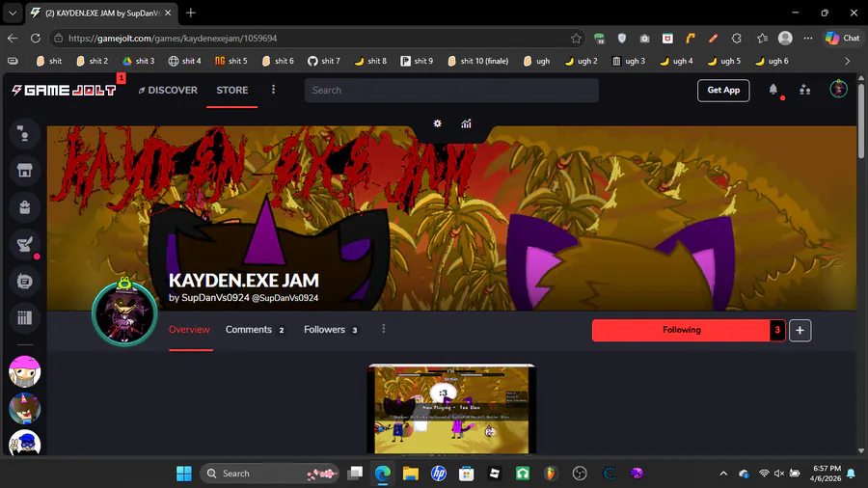The width and height of the screenshot is (868, 488).
Task: Switch to the Store tab
Action: (x=231, y=91)
